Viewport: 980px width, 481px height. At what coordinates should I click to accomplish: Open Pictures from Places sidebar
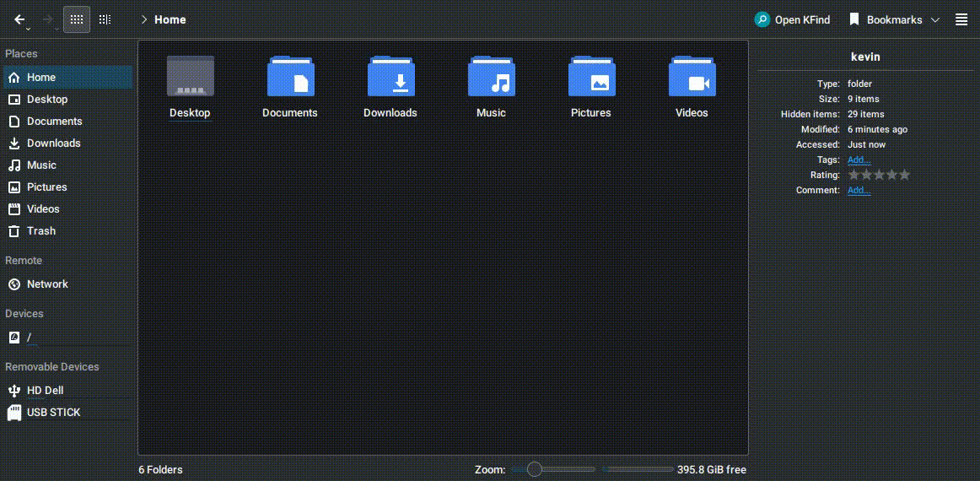(67, 187)
